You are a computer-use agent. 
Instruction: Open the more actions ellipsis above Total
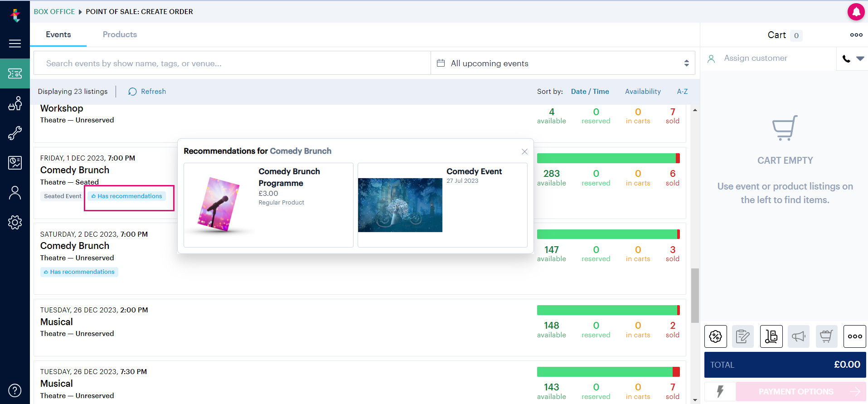tap(855, 336)
